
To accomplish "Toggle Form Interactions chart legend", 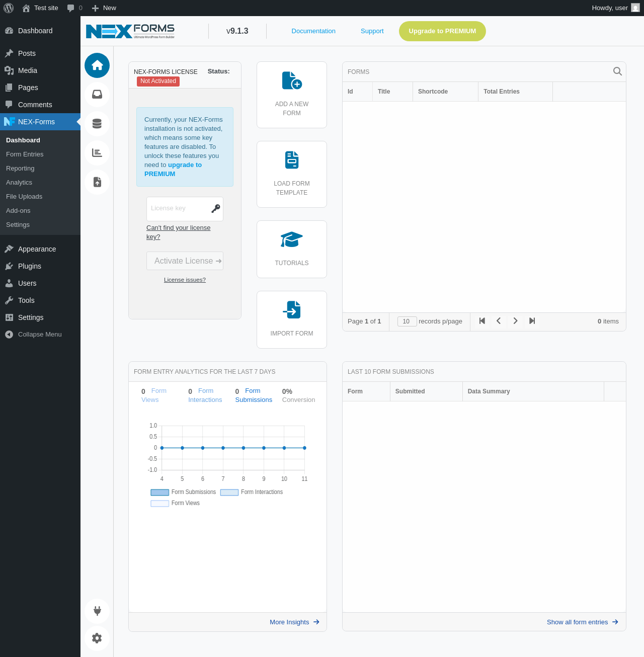I will (252, 492).
